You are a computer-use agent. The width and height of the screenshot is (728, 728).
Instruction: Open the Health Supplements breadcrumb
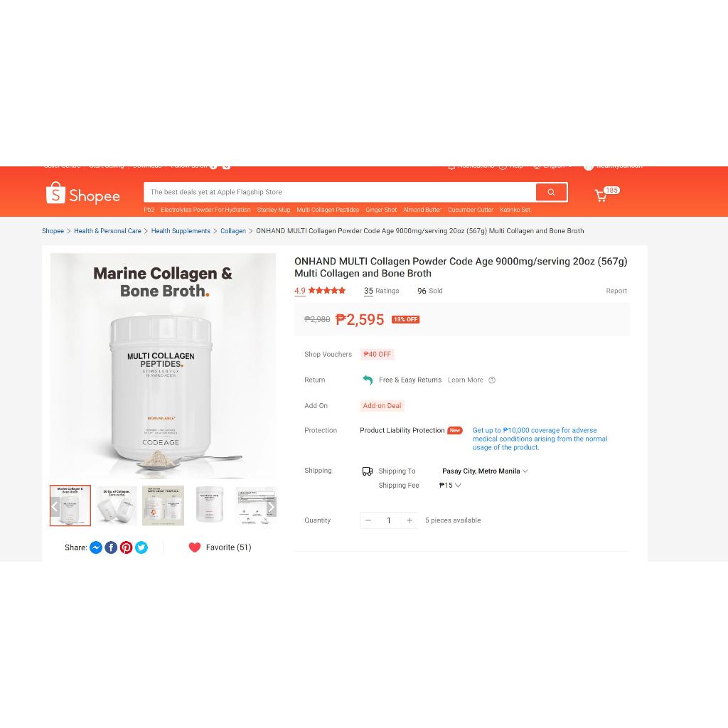coord(181,231)
